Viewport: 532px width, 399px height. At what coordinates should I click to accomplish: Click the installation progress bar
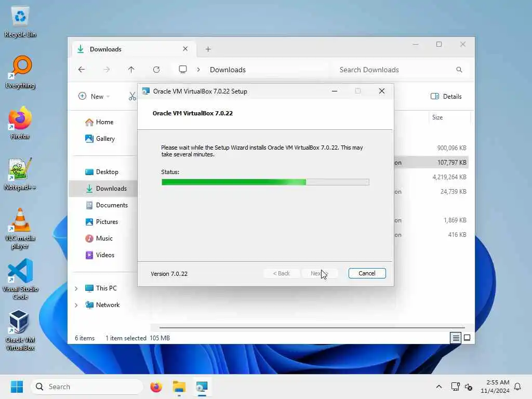tap(265, 182)
